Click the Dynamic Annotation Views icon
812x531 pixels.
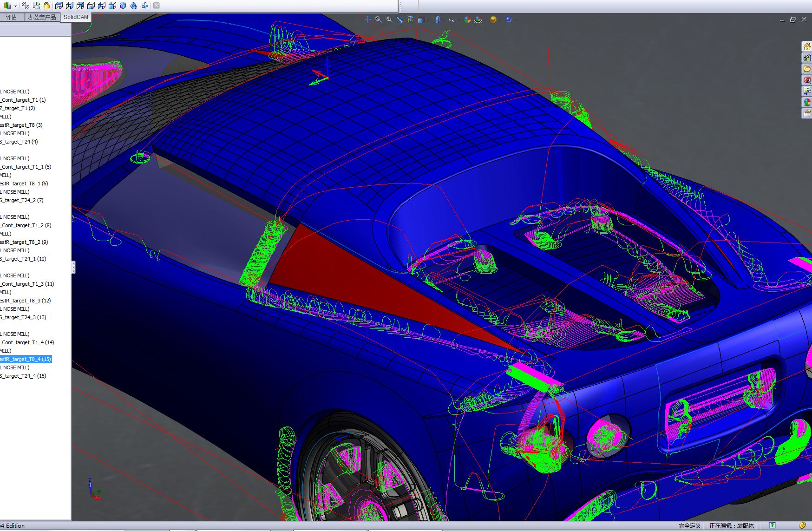411,20
